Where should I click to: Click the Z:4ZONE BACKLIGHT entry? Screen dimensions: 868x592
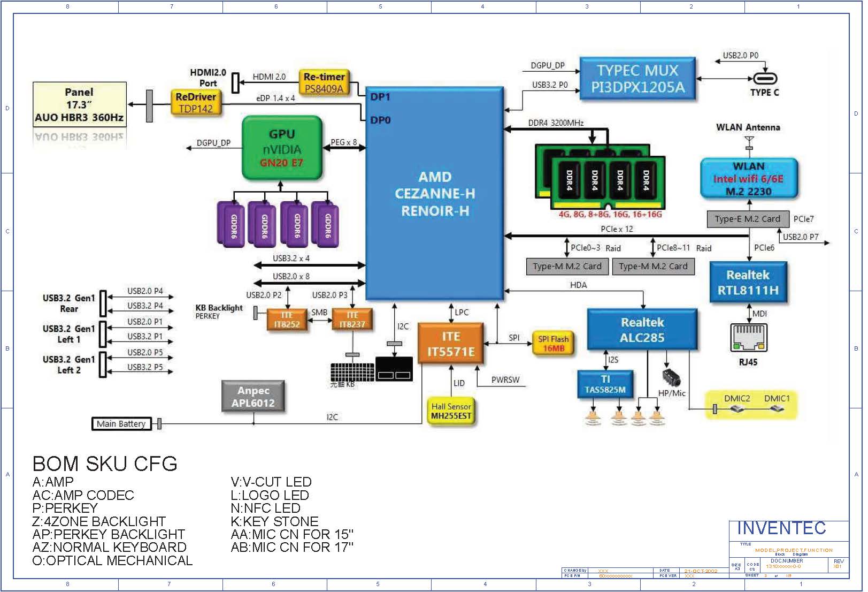click(99, 521)
